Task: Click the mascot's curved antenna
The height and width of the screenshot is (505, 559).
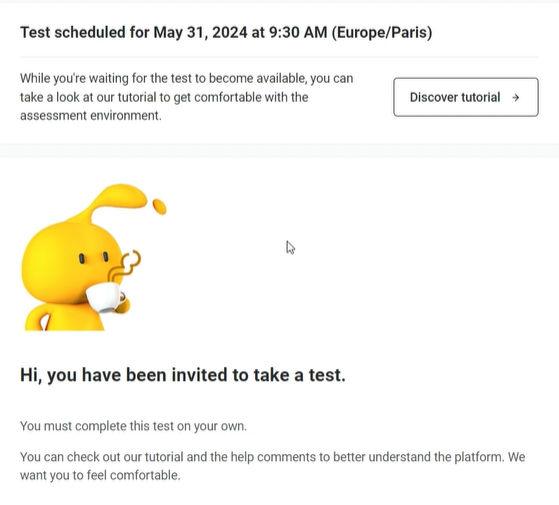Action: 114,201
